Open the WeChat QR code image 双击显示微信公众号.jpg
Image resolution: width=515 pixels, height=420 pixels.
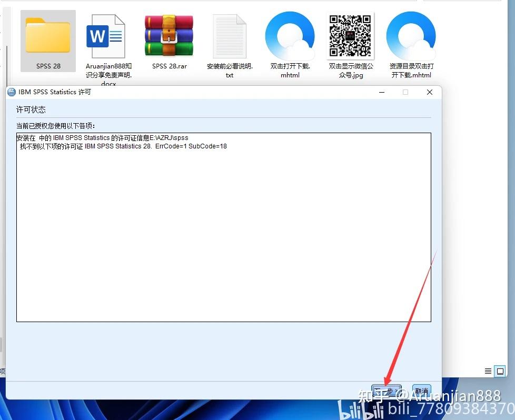pos(351,37)
